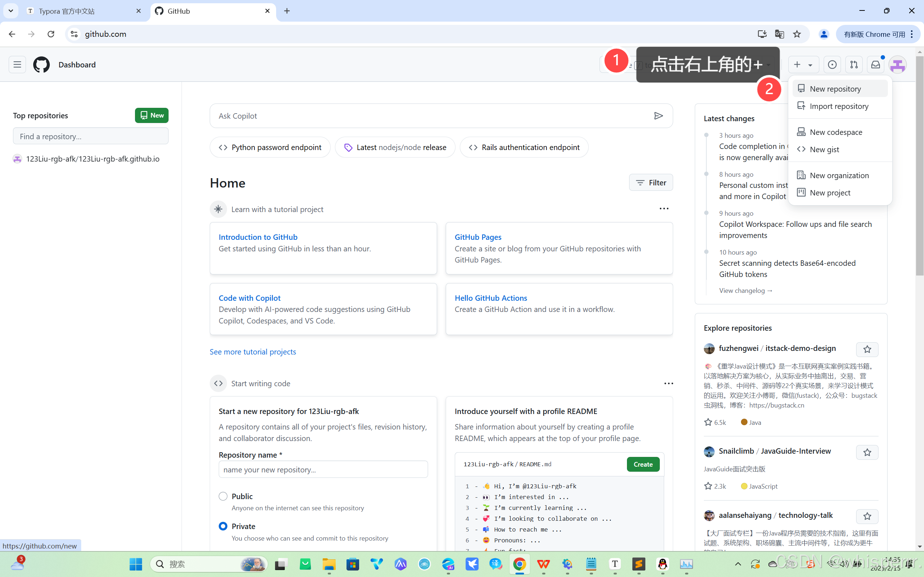The height and width of the screenshot is (577, 924).
Task: Star the JavaGuide-Interview repository
Action: tap(867, 452)
